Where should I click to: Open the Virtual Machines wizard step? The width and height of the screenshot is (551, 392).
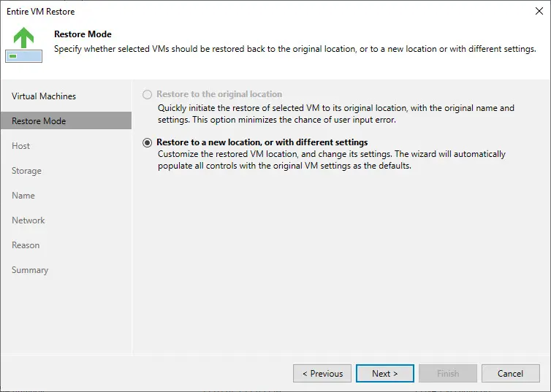click(x=44, y=96)
